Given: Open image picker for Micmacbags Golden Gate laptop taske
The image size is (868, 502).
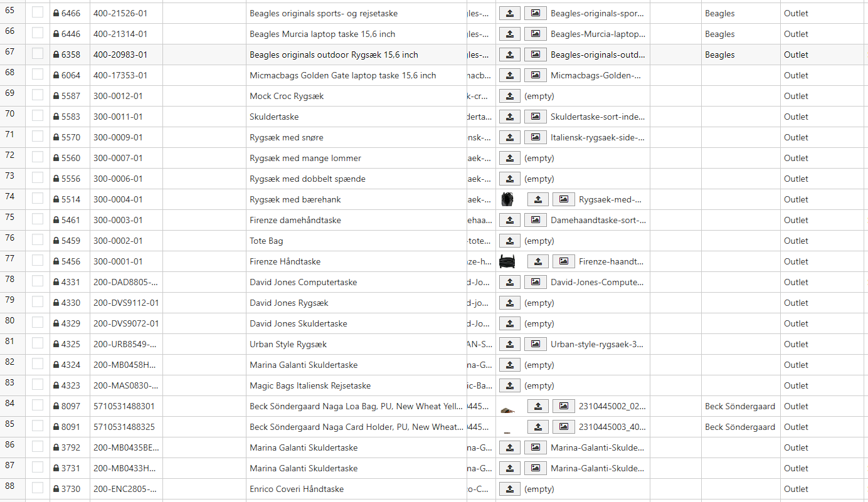Looking at the screenshot, I should coord(535,75).
